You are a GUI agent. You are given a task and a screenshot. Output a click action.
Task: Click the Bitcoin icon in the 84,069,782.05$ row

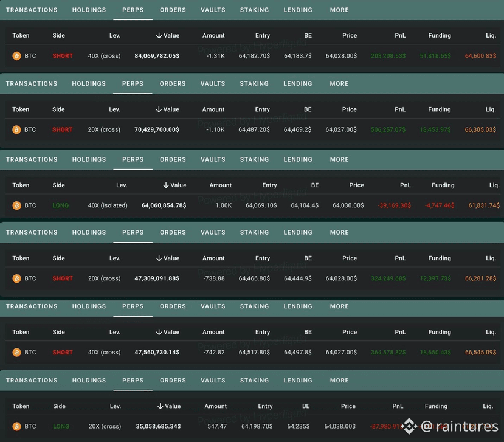16,56
